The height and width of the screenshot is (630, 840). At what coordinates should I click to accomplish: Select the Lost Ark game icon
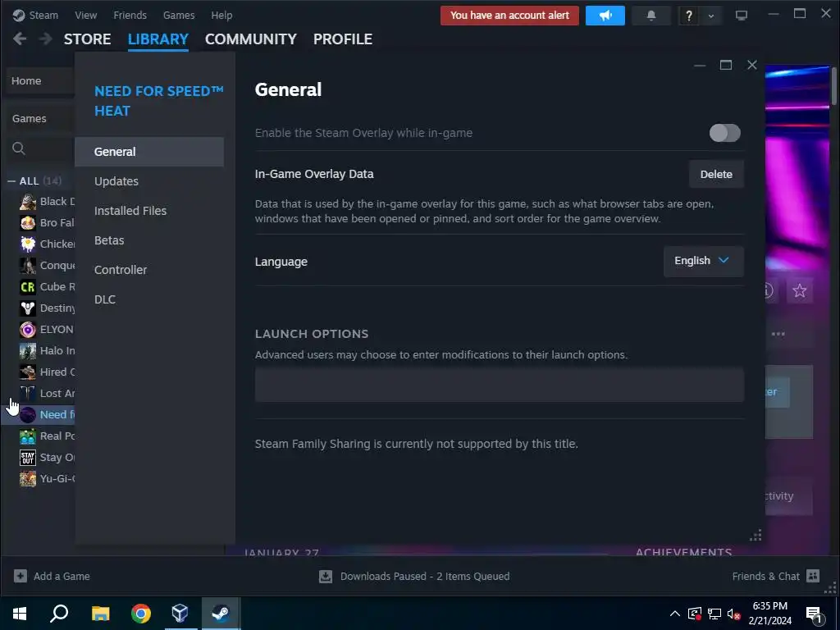coord(28,394)
